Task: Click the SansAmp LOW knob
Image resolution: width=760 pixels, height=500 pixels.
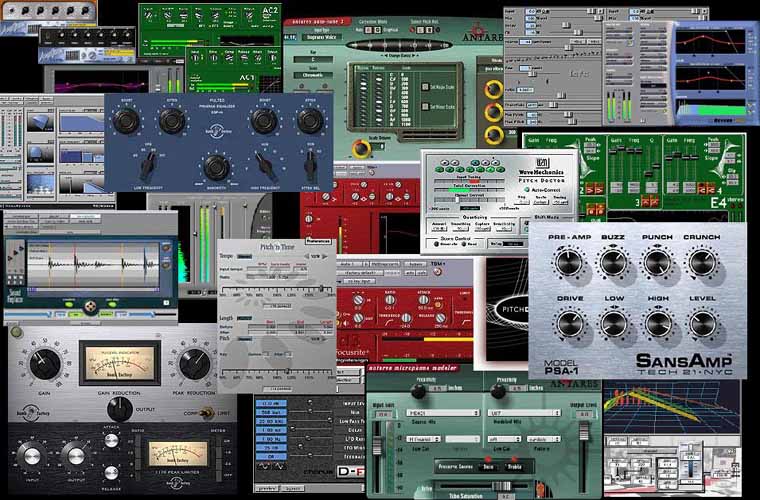Action: [614, 324]
